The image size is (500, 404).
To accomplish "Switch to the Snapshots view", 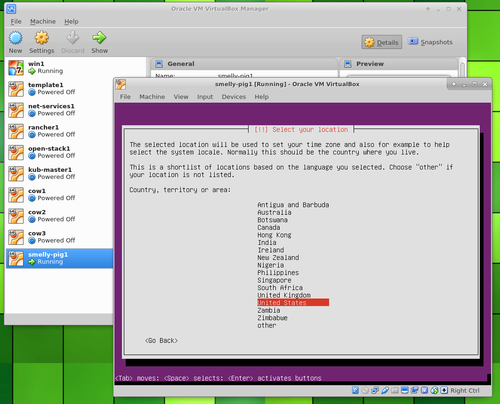I will tap(430, 42).
